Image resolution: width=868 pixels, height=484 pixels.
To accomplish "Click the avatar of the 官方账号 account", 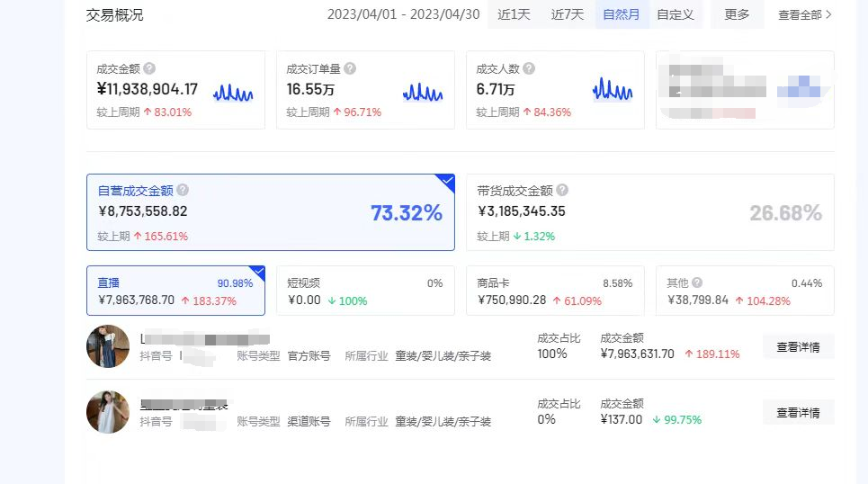I will [x=108, y=346].
